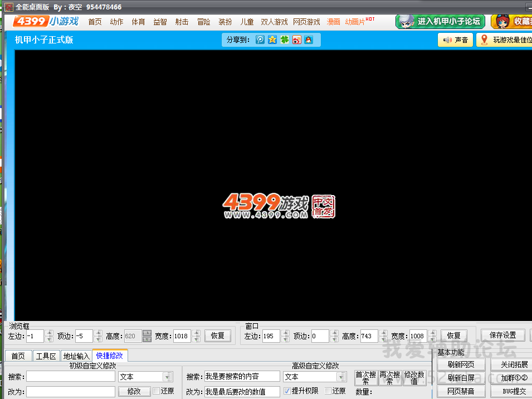Click the 首次搜索 button
532x399 pixels.
tap(366, 378)
